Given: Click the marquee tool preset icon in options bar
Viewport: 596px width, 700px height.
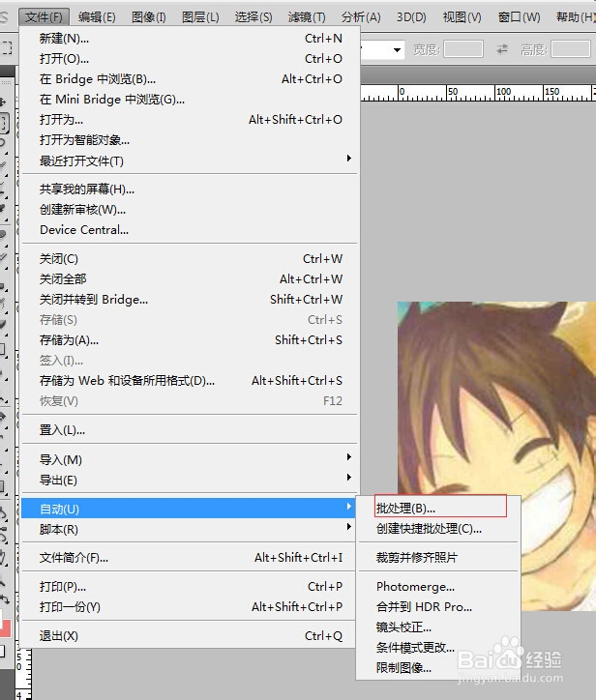Looking at the screenshot, I should tap(6, 47).
